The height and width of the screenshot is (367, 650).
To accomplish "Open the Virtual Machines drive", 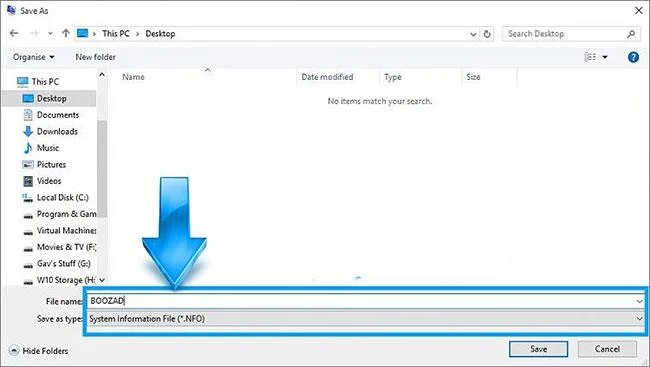I will pyautogui.click(x=66, y=231).
